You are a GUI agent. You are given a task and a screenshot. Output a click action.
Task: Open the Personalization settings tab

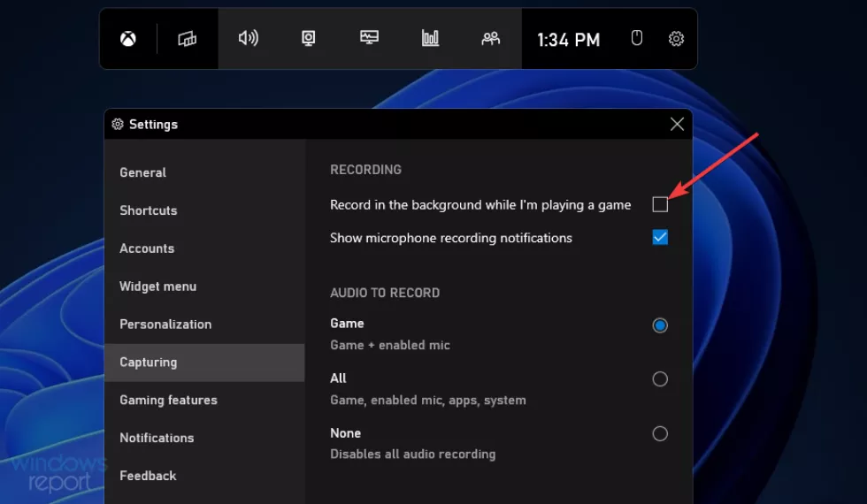pyautogui.click(x=165, y=325)
